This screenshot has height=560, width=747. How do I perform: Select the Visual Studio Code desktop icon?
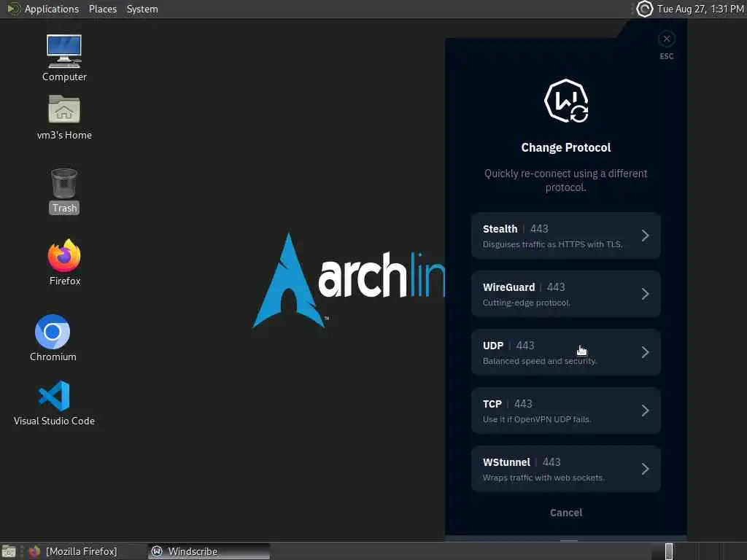pyautogui.click(x=54, y=402)
